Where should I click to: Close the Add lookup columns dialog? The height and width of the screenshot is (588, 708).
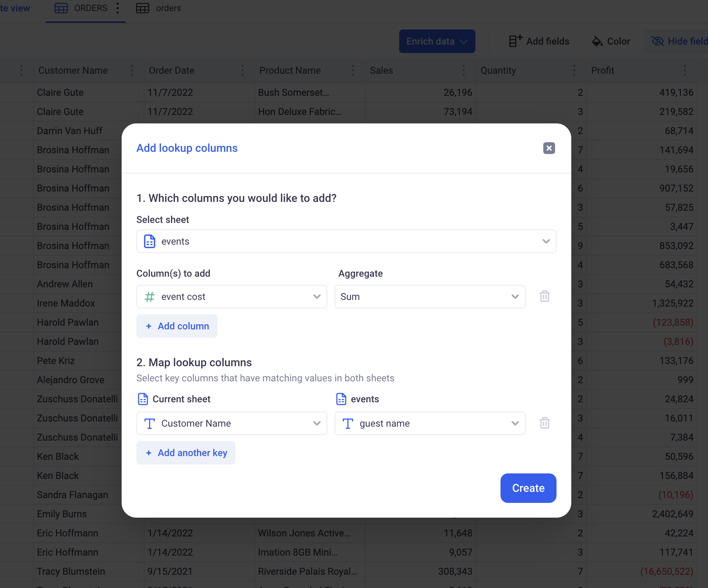549,148
